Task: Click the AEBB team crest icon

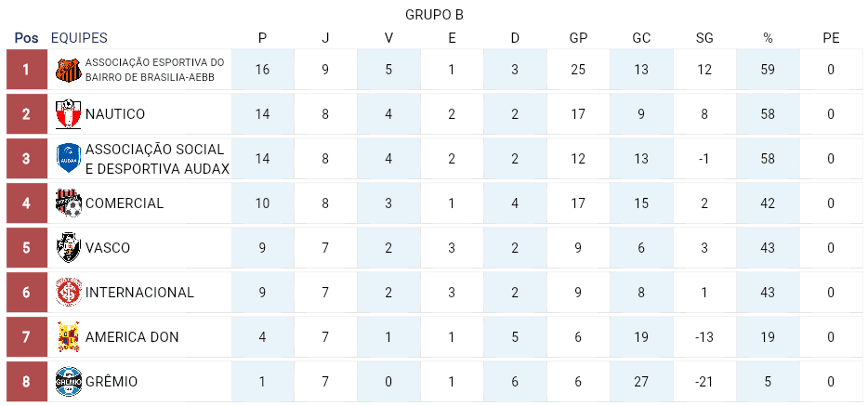Action: tap(69, 70)
